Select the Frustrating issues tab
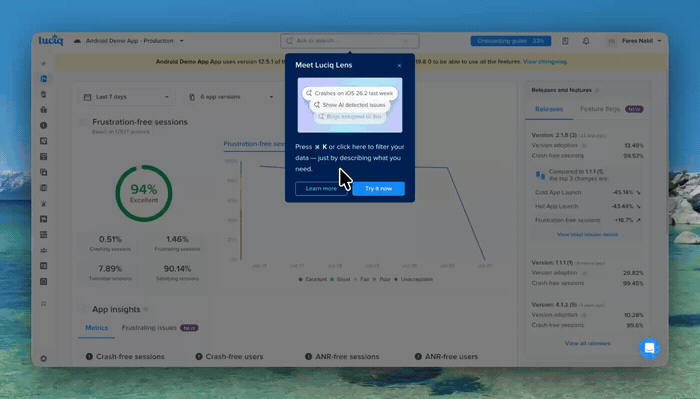Viewport: 700px width, 399px height. 160,328
